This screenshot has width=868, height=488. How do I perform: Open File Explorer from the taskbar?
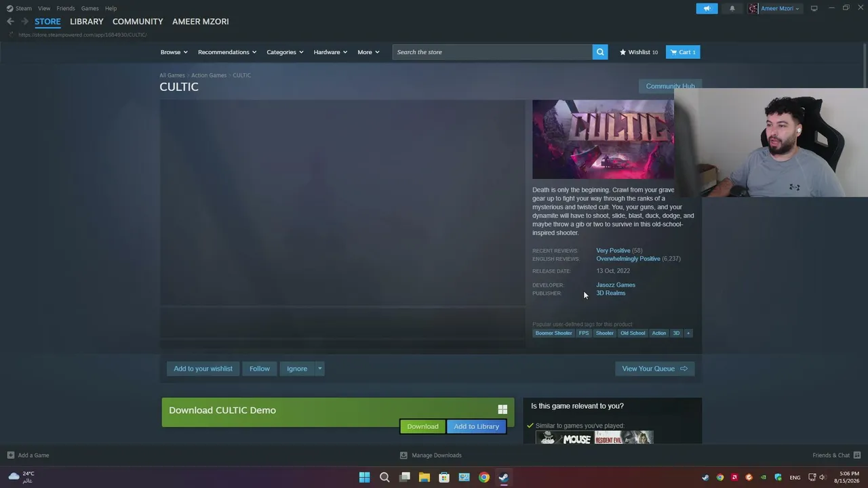click(x=425, y=477)
